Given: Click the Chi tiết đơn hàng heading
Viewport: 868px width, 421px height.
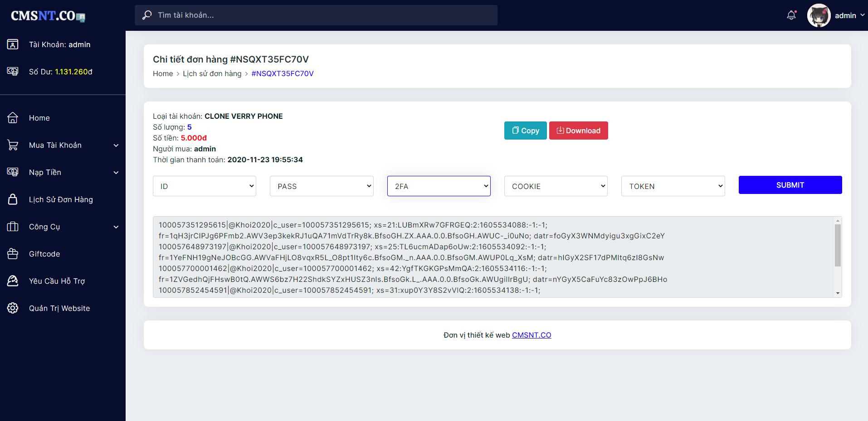Looking at the screenshot, I should tap(231, 59).
